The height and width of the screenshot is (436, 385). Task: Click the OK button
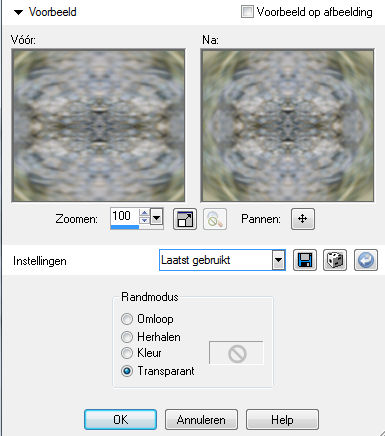(120, 420)
